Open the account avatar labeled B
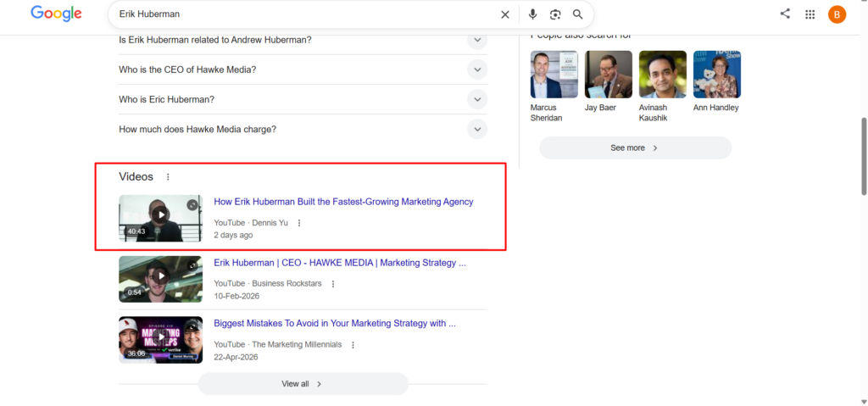Screen dimensions: 868x406 (837, 14)
